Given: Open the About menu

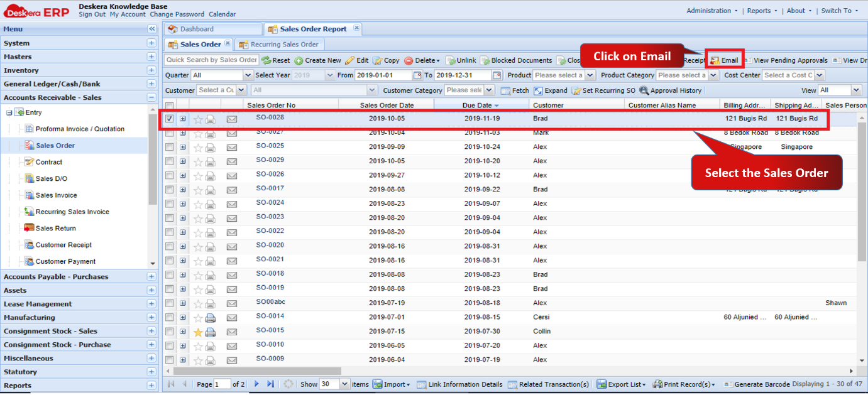Looking at the screenshot, I should click(799, 11).
